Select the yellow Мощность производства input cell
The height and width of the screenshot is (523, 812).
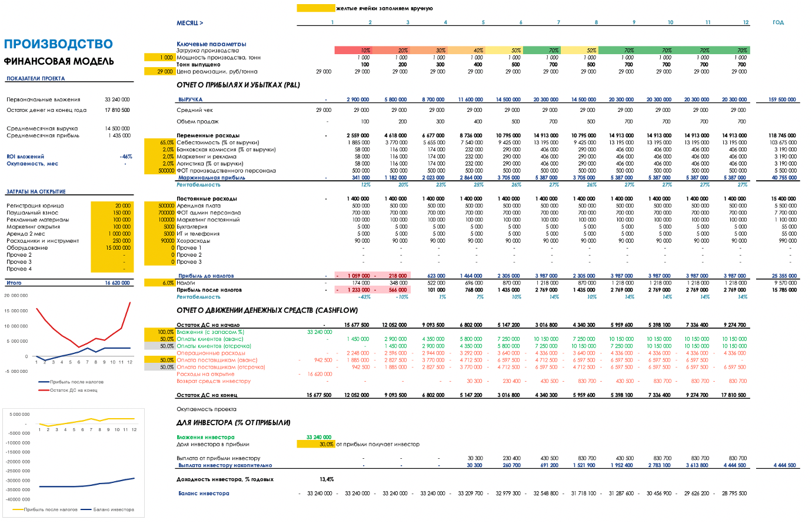coord(159,58)
